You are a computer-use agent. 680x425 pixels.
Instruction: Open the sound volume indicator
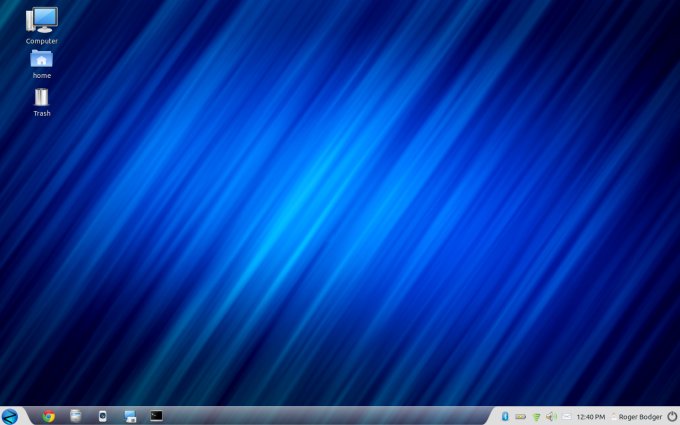pos(551,417)
